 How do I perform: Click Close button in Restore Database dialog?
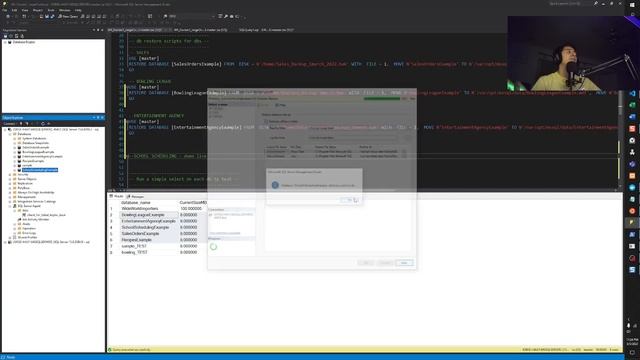tap(404, 263)
